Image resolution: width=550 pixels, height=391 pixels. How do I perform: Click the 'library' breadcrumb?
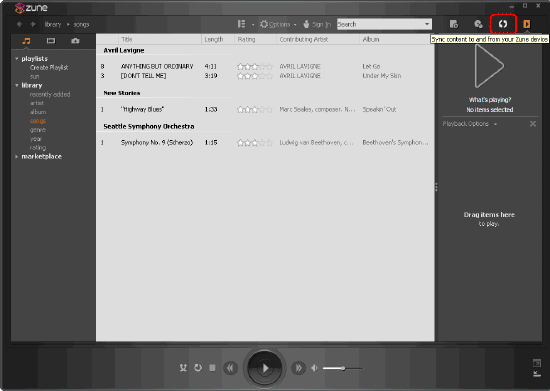tap(53, 24)
